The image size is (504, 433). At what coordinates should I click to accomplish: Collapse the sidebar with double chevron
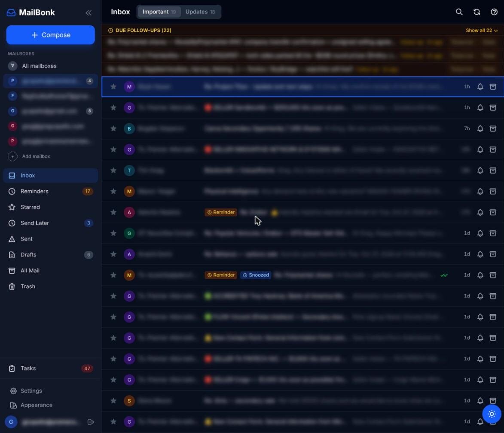point(89,13)
